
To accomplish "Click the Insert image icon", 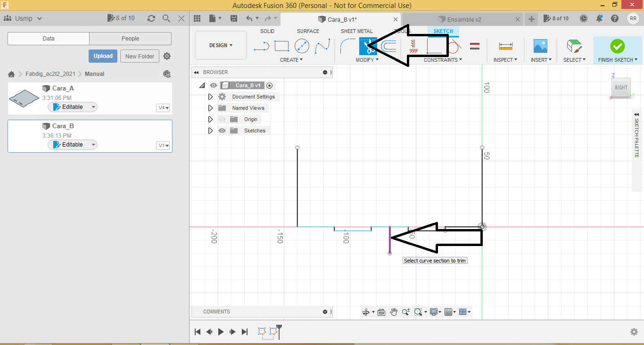I will coord(540,46).
